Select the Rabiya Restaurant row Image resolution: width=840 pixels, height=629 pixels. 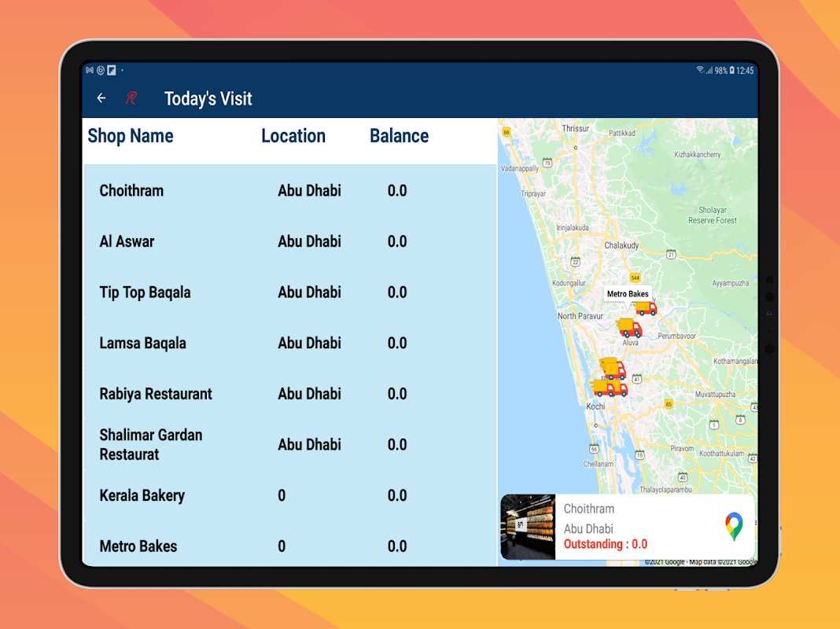pos(289,394)
